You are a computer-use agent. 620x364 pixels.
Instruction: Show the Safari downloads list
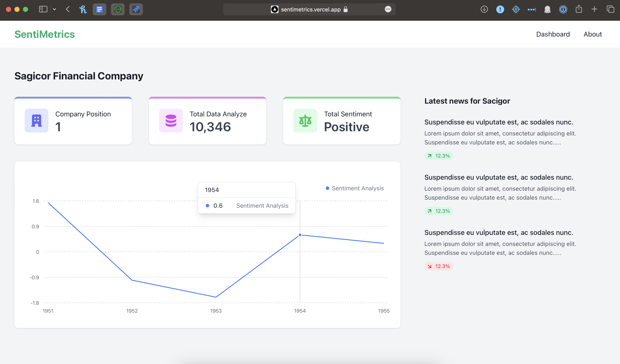pyautogui.click(x=484, y=9)
